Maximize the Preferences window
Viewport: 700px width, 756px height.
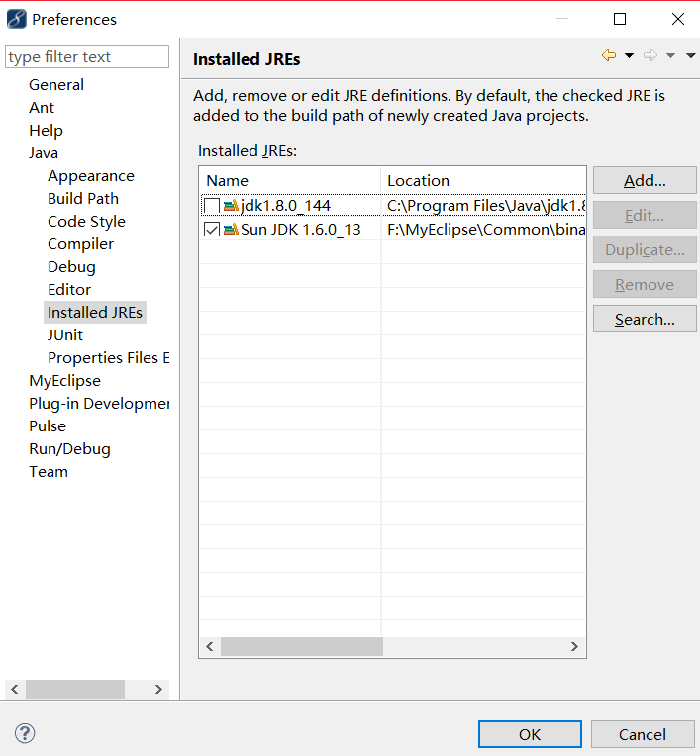pyautogui.click(x=620, y=19)
